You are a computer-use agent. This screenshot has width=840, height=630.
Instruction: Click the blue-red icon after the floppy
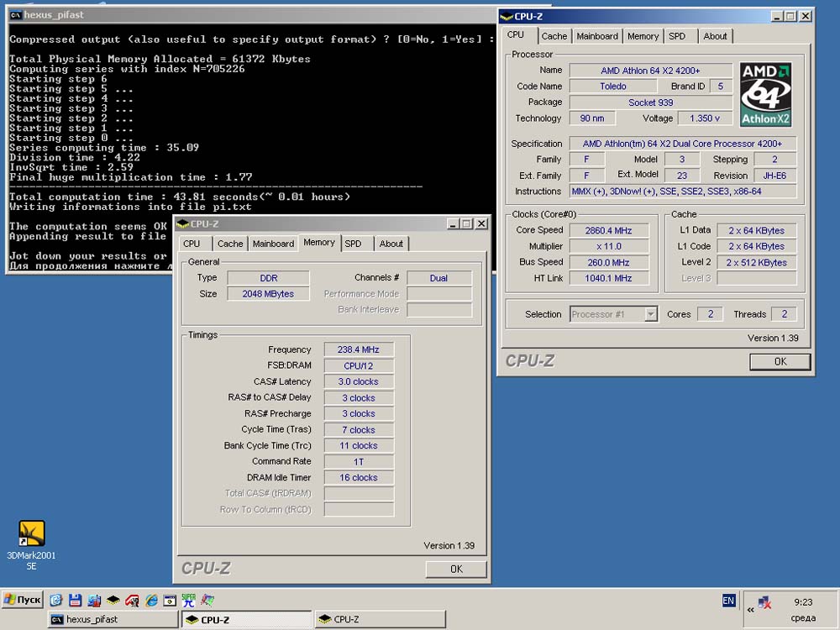94,600
